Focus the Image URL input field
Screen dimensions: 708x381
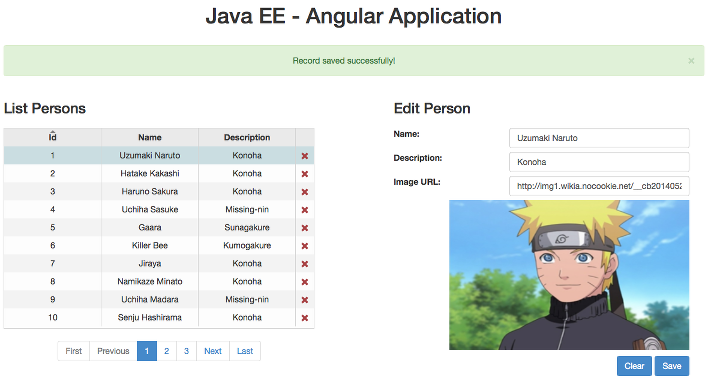click(599, 186)
